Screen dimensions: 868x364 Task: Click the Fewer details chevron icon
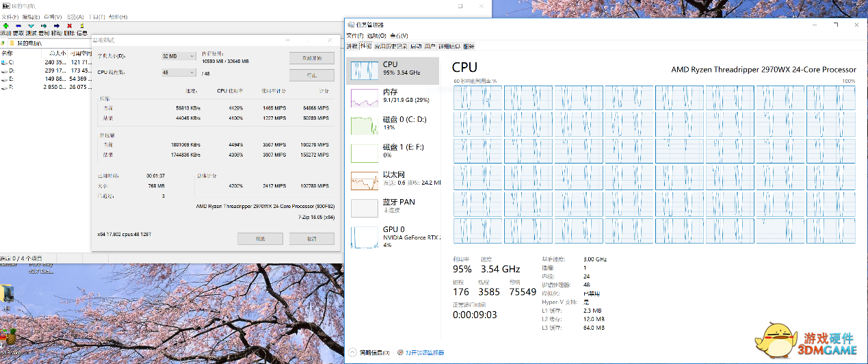[352, 352]
